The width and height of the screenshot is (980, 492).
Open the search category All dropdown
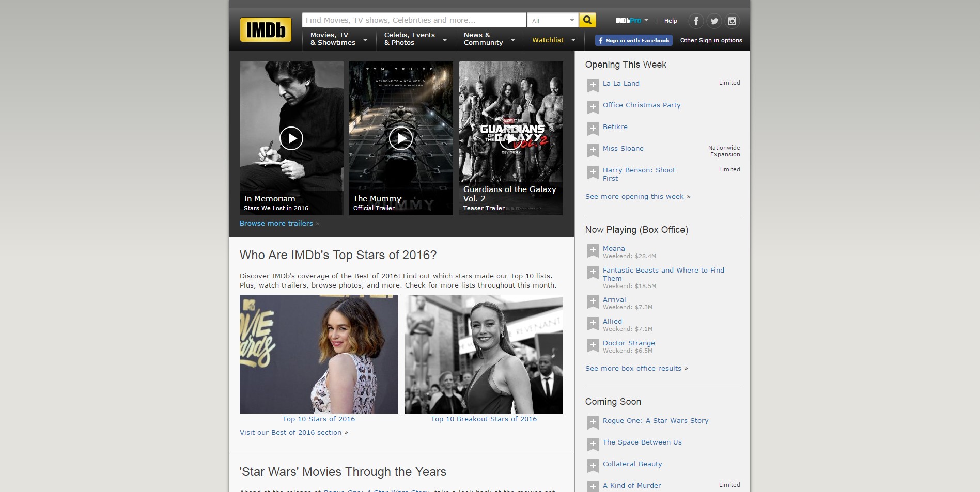553,20
